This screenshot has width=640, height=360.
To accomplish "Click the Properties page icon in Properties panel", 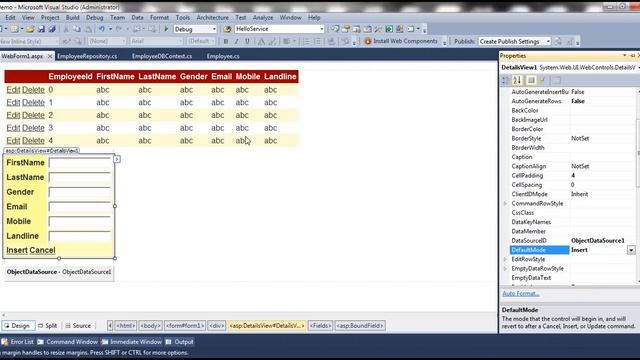I will [531, 80].
